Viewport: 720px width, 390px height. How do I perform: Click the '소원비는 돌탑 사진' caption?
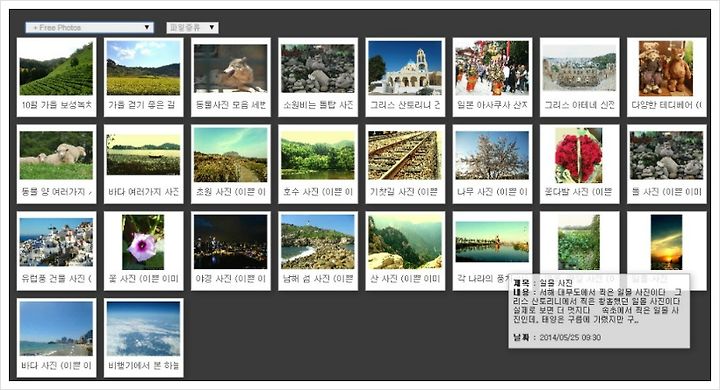click(318, 105)
